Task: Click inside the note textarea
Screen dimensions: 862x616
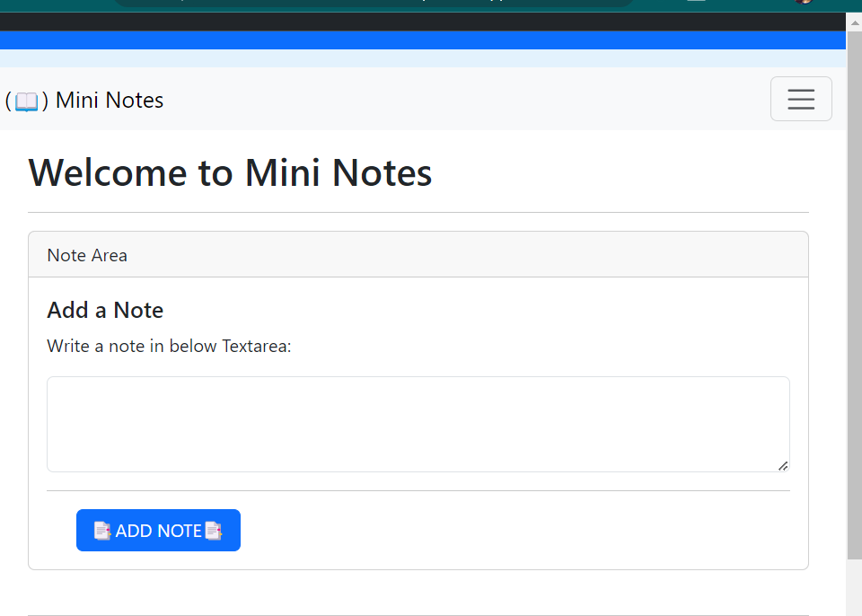Action: click(418, 422)
